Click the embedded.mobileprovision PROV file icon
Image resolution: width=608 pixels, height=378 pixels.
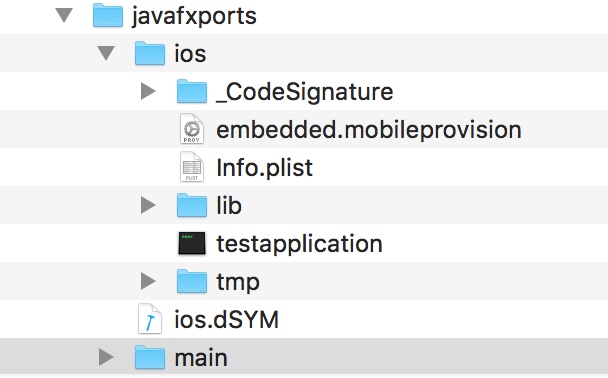coord(192,129)
